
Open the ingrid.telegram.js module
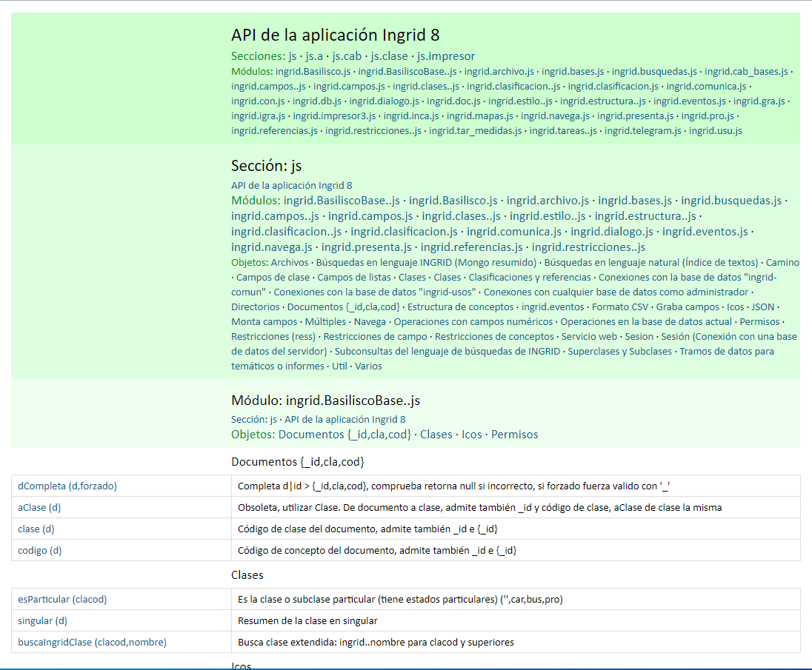(642, 131)
